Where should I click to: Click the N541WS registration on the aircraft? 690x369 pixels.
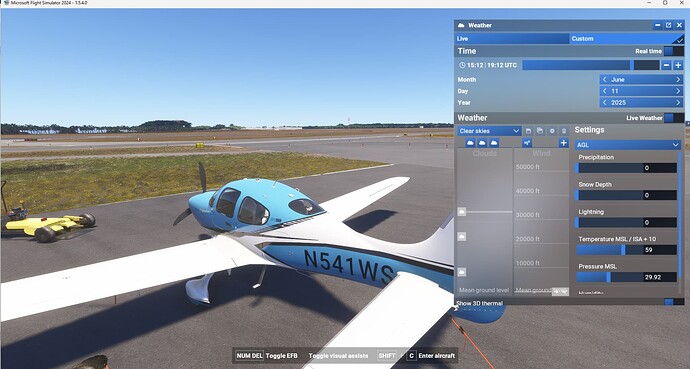click(x=348, y=267)
